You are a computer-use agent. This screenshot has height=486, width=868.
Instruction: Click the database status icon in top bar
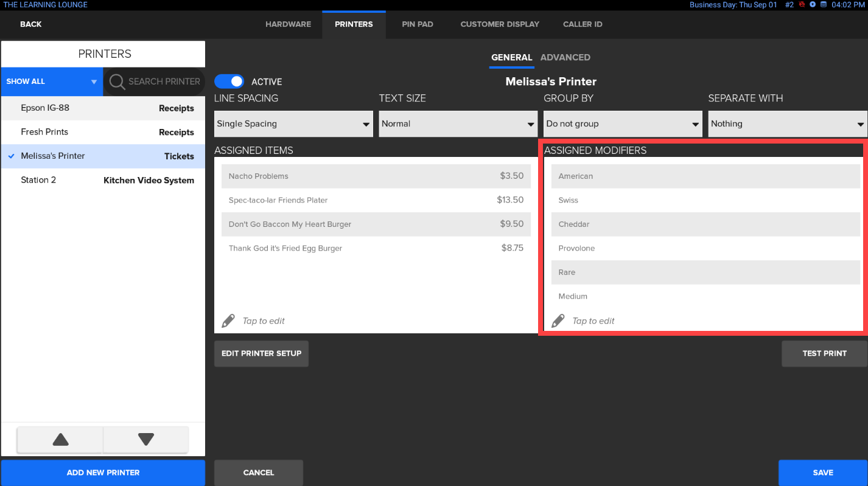pyautogui.click(x=824, y=4)
